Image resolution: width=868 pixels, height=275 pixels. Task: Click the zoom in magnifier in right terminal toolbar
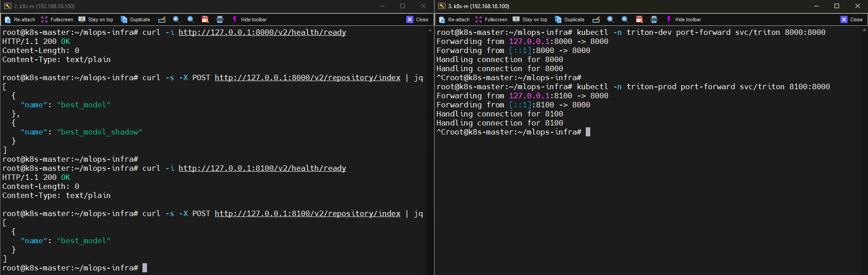tap(611, 19)
